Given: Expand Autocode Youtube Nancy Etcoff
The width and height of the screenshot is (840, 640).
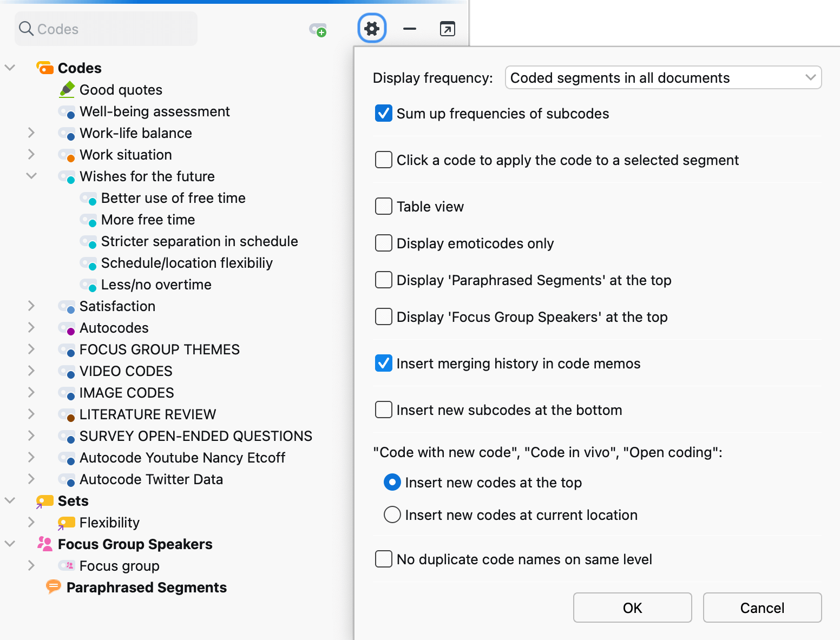Looking at the screenshot, I should (31, 457).
